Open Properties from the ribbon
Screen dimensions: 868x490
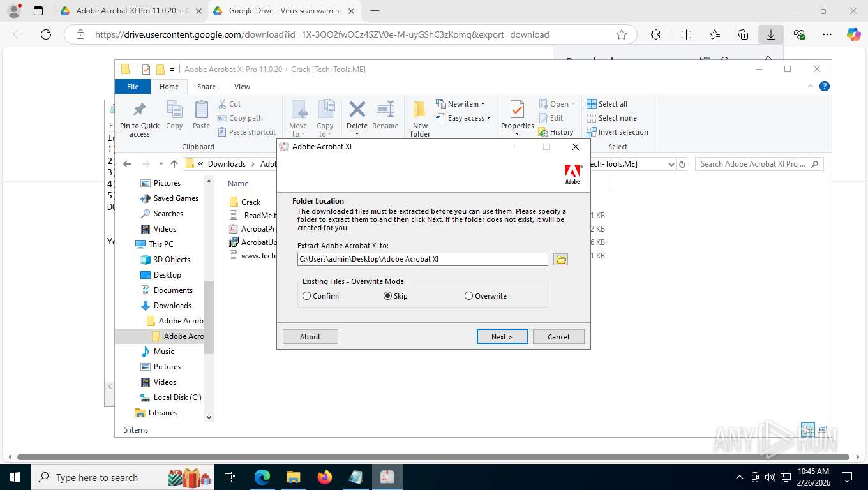pos(517,119)
